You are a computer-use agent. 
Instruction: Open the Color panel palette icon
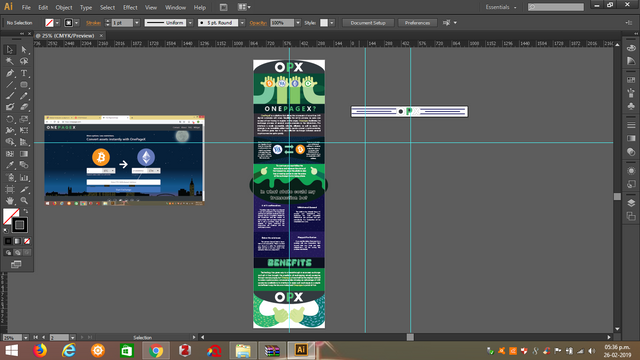point(631,48)
